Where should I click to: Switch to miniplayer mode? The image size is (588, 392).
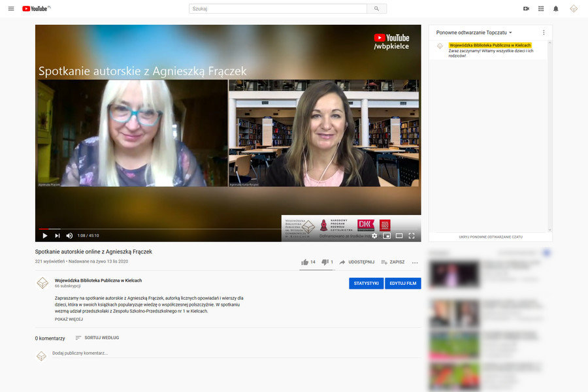pos(387,235)
